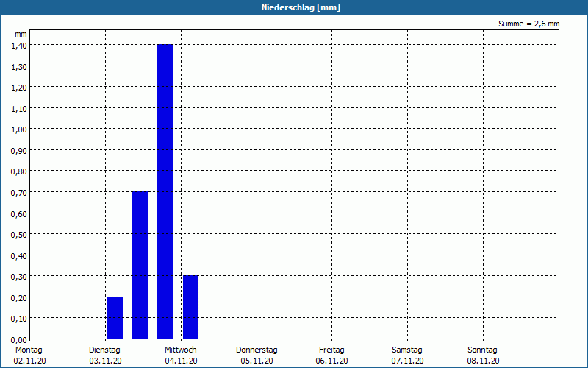
Task: Click the Niederschlag [mm] chart title
Action: pos(301,7)
